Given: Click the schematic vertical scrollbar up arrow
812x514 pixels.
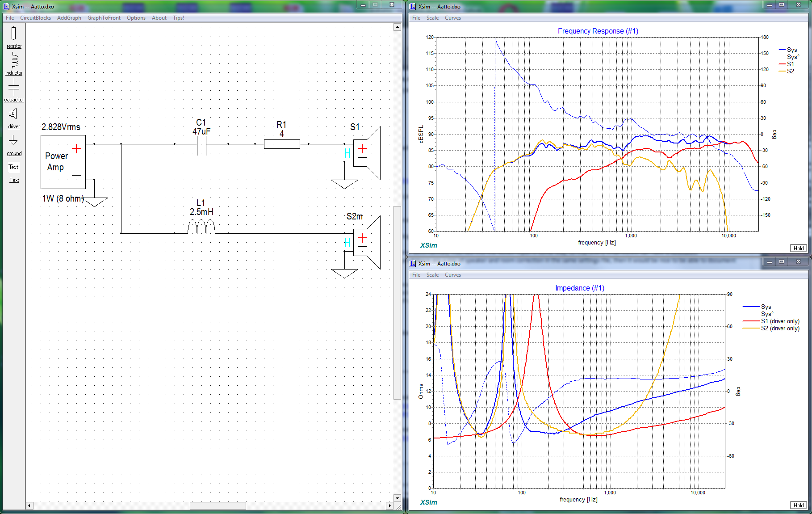Looking at the screenshot, I should click(397, 27).
